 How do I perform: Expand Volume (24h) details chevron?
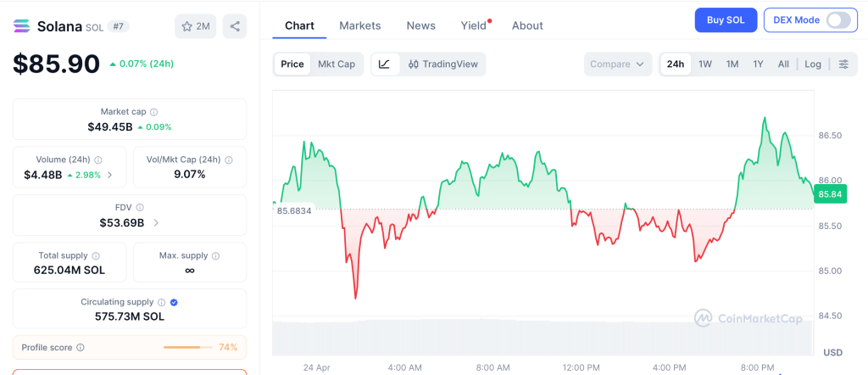pos(110,176)
